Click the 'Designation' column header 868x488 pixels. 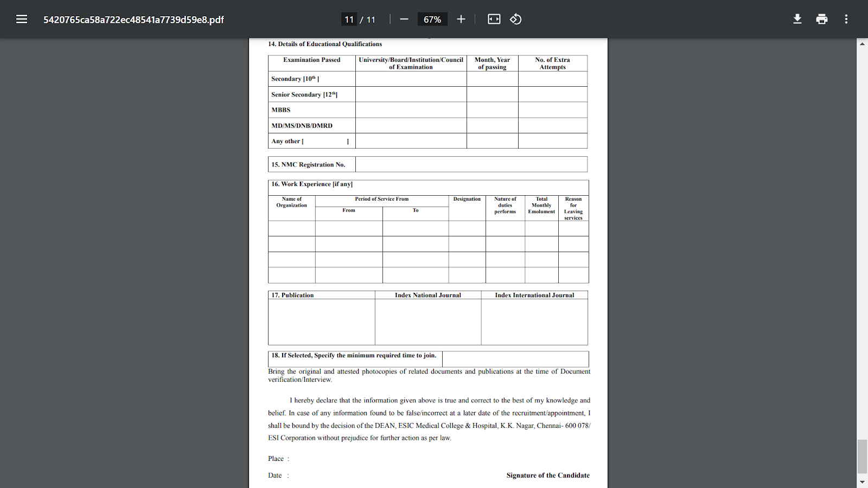(467, 199)
